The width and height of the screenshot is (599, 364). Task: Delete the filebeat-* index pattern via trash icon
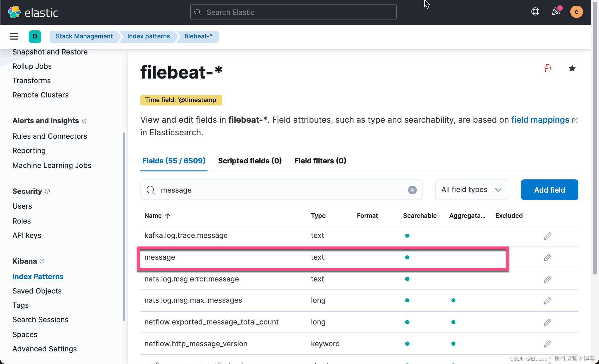click(547, 68)
